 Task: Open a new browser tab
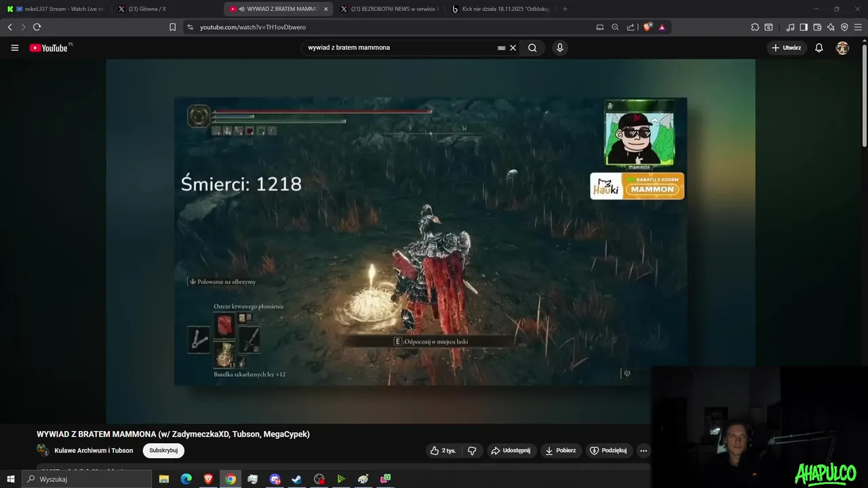(565, 9)
